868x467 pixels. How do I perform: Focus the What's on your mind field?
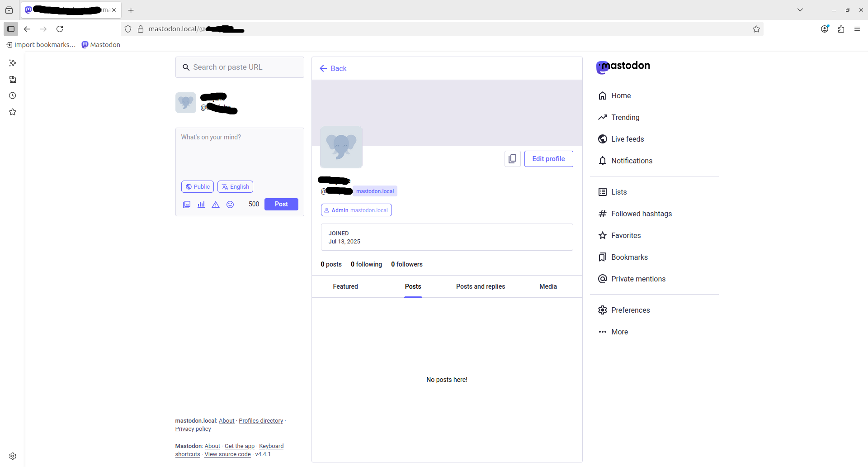coord(240,152)
